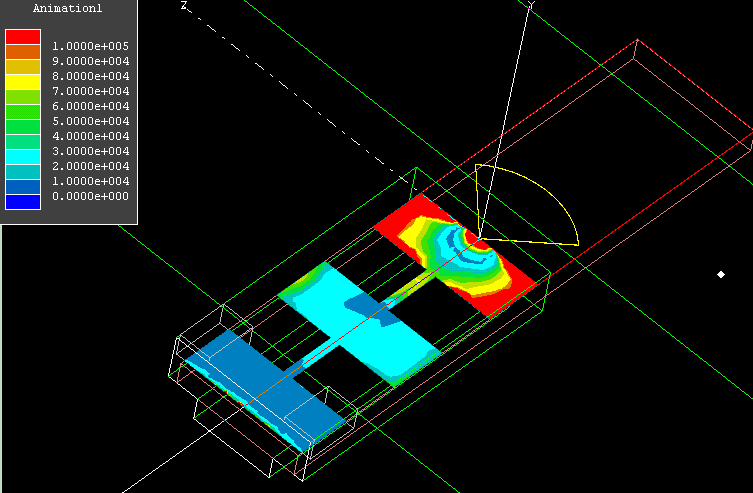The height and width of the screenshot is (493, 753).
Task: Click the Z axis label
Action: tap(184, 6)
